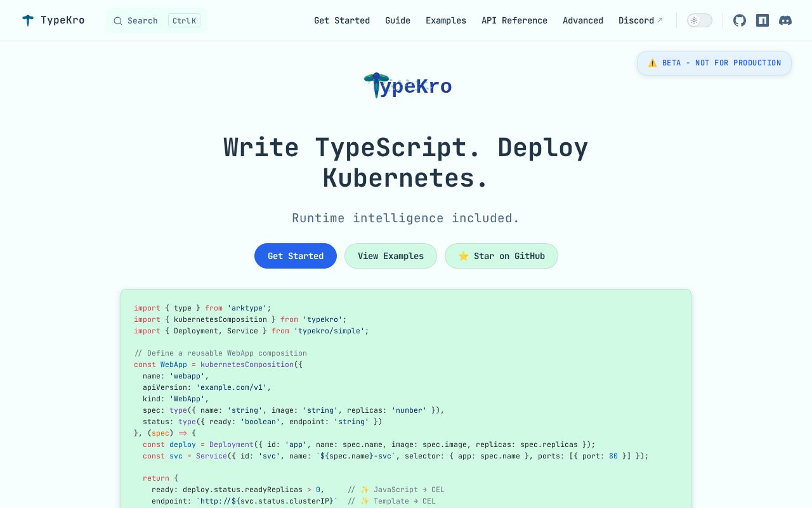
Task: Click the comment '// Define a reusable WebApp composition'
Action: 221,353
